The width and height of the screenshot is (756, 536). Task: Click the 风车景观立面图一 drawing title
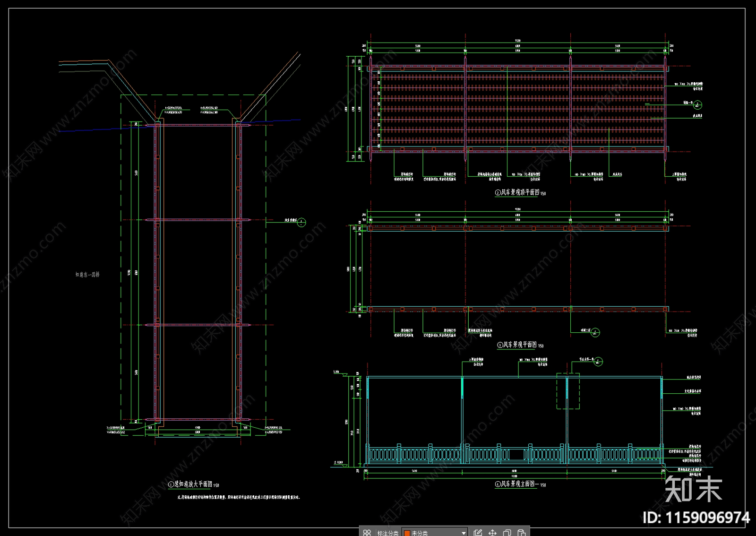(x=520, y=484)
